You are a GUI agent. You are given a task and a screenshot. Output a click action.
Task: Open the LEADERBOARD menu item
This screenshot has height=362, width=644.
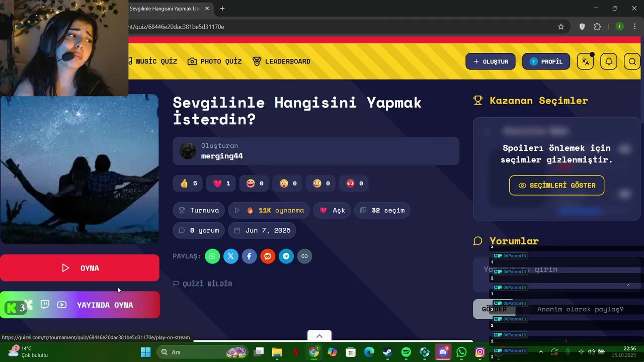pos(281,61)
